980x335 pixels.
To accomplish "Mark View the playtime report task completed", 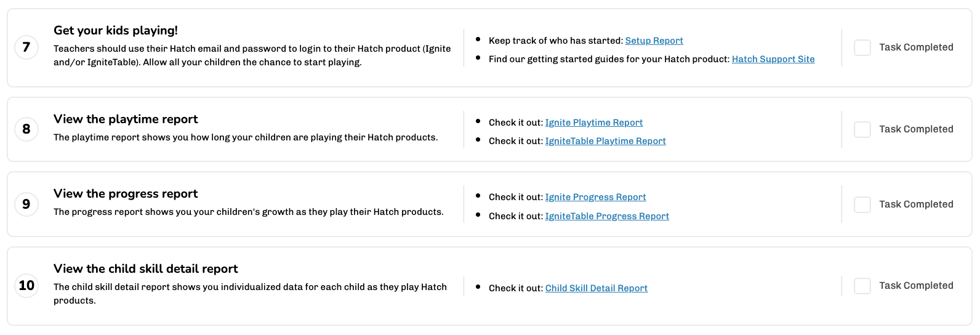I will pyautogui.click(x=862, y=129).
